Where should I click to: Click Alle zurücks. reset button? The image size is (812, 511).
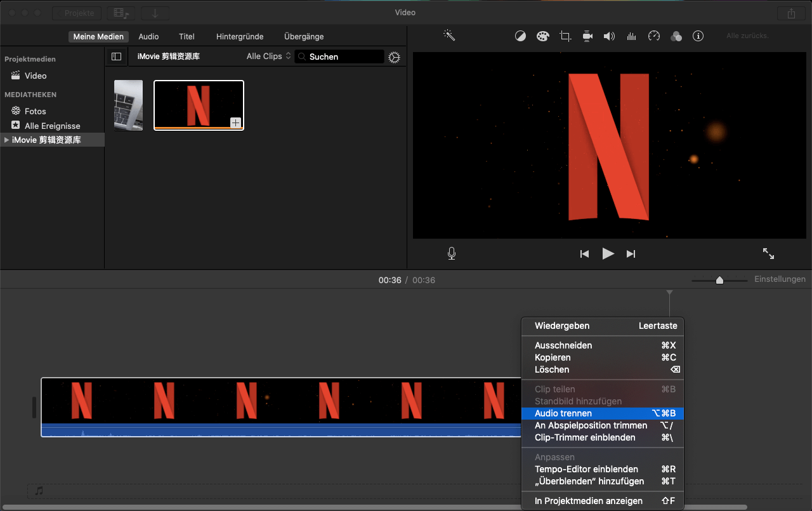coord(747,36)
